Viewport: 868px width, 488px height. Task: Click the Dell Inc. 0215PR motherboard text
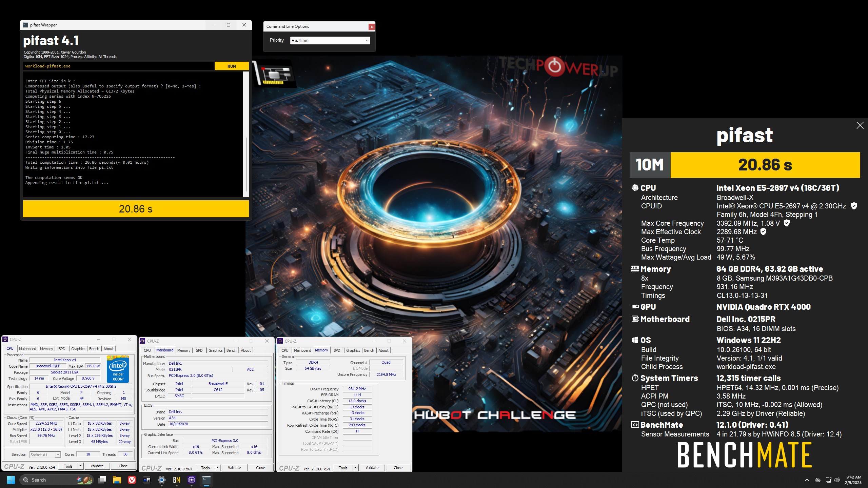pos(746,319)
